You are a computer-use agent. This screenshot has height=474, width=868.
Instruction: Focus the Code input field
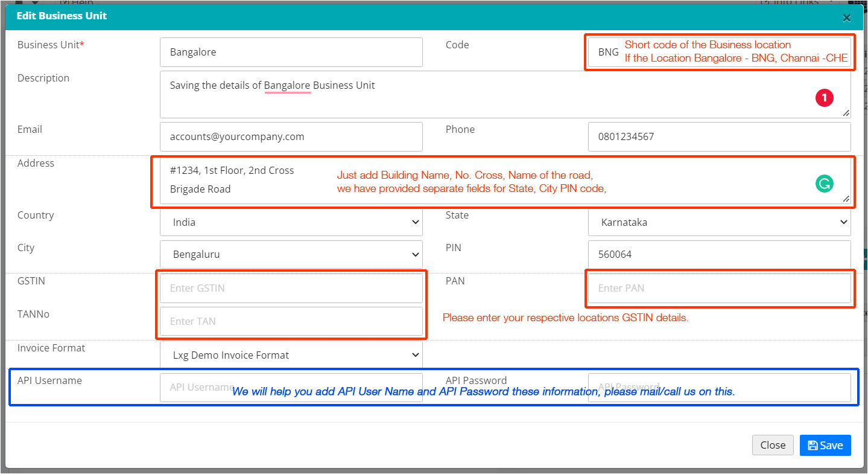(607, 53)
